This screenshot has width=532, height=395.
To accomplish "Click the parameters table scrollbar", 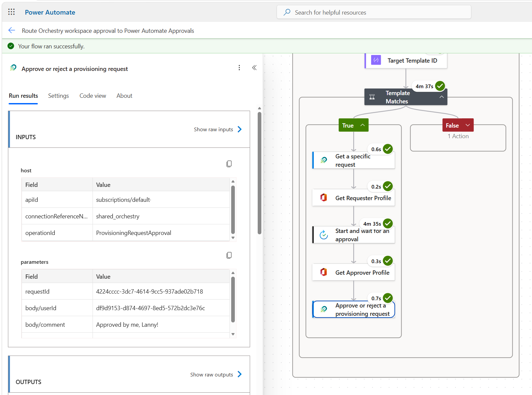I will click(x=233, y=300).
